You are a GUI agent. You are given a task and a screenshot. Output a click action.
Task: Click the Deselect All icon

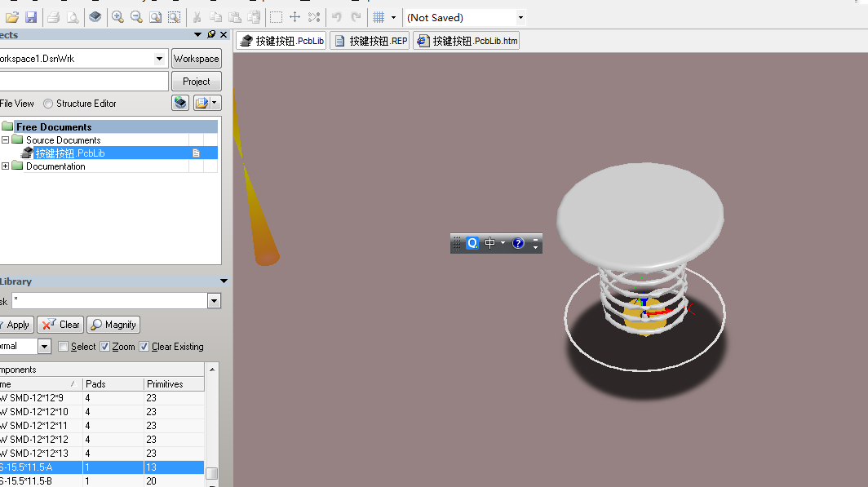(x=314, y=17)
